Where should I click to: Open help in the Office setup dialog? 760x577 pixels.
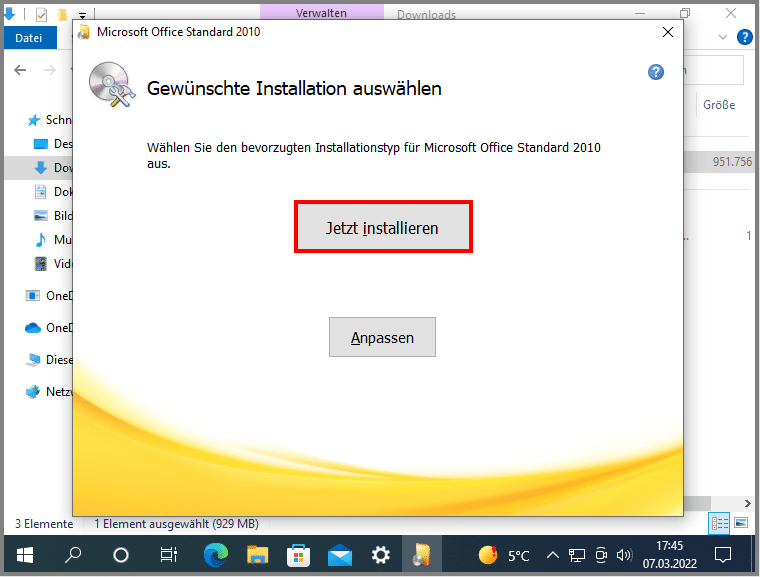pos(656,72)
